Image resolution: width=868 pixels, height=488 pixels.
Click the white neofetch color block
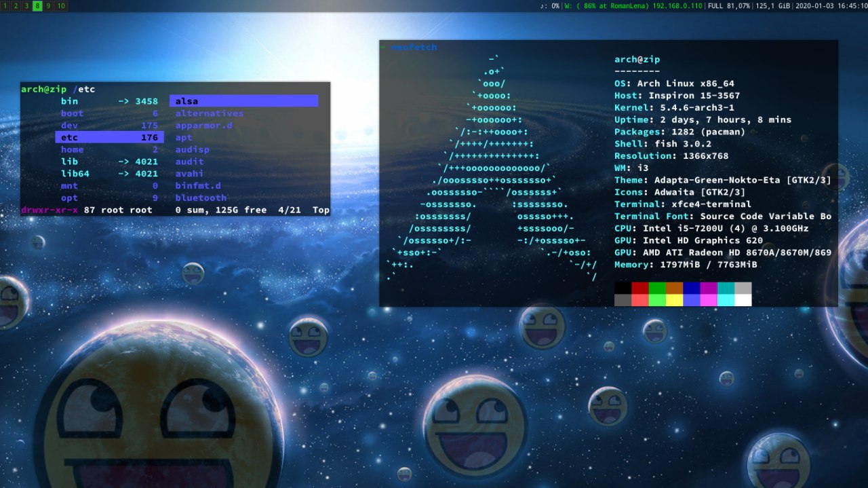(743, 300)
